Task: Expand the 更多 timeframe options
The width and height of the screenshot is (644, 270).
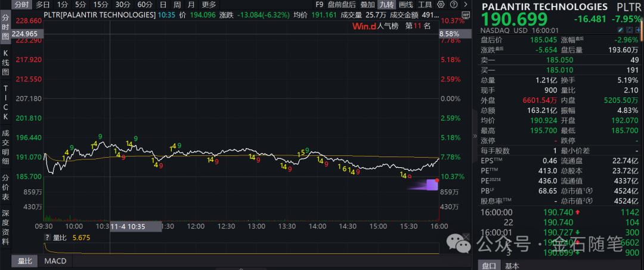Action: (x=209, y=4)
